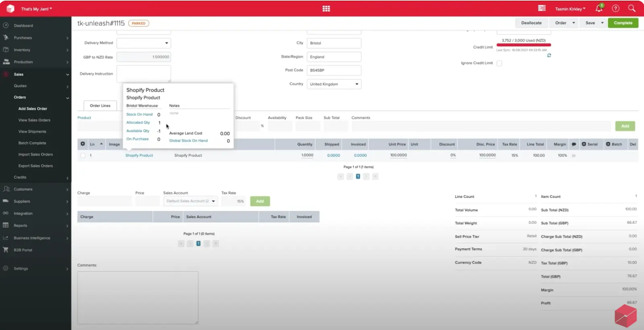644x330 pixels.
Task: Click the Deallocate button
Action: click(531, 23)
